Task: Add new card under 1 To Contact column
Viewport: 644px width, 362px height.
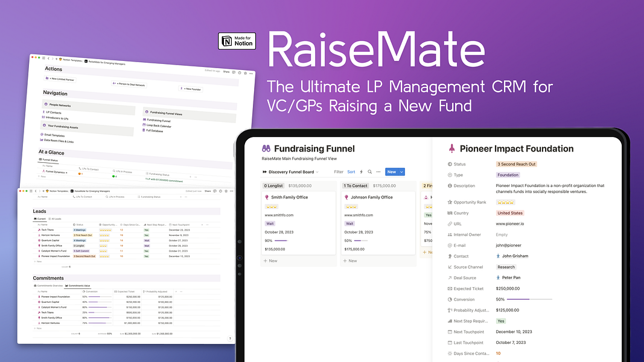Action: click(350, 261)
